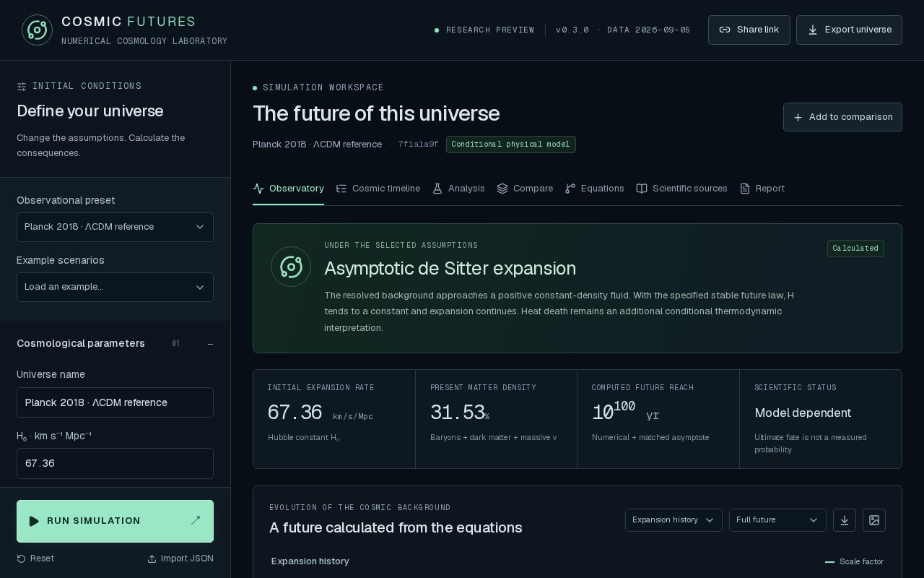Screen dimensions: 924x578
Task: Open the Full future range dropdown
Action: (777, 520)
